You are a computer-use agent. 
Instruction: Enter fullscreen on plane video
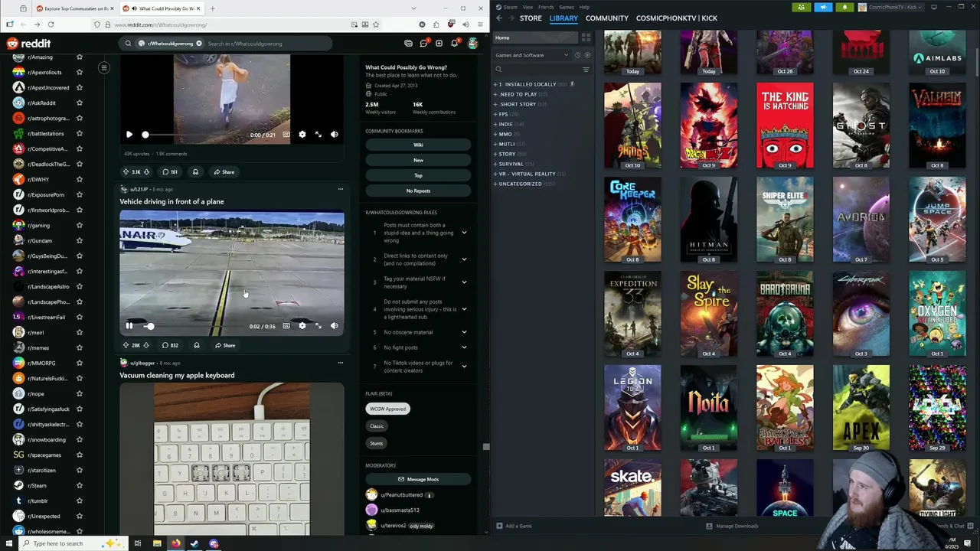tap(318, 326)
